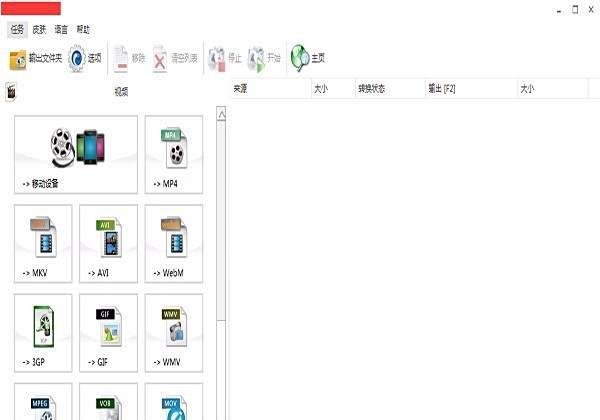Minimize the application window
The width and height of the screenshot is (600, 420).
click(559, 10)
